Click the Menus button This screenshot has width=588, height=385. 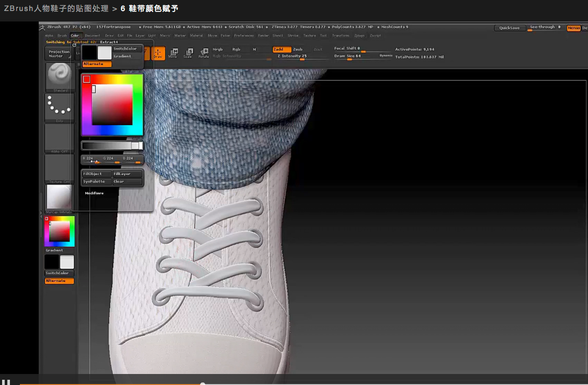(573, 28)
